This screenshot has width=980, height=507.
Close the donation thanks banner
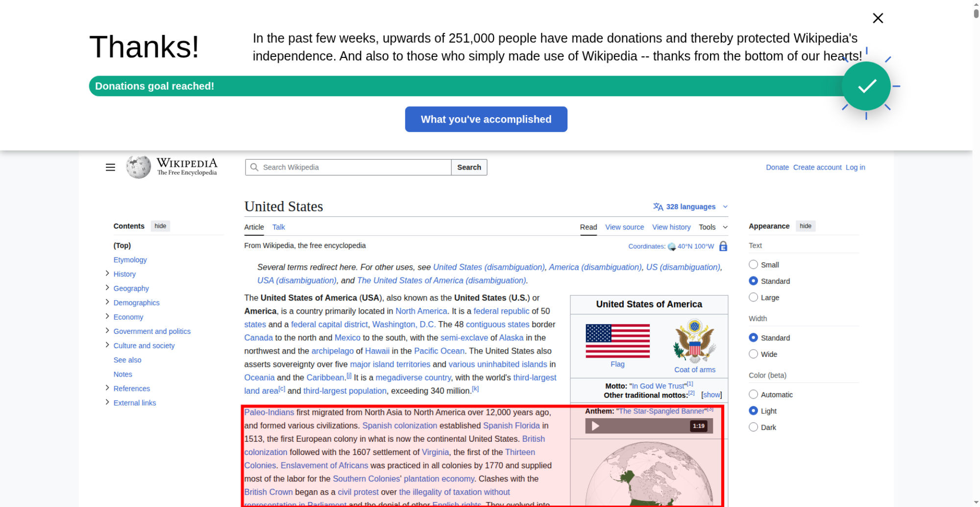[x=878, y=18]
